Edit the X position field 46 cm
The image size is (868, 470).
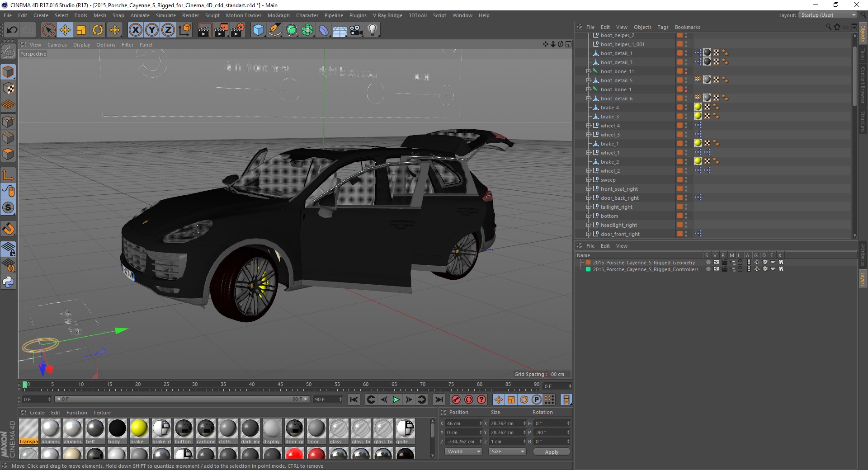pyautogui.click(x=464, y=423)
